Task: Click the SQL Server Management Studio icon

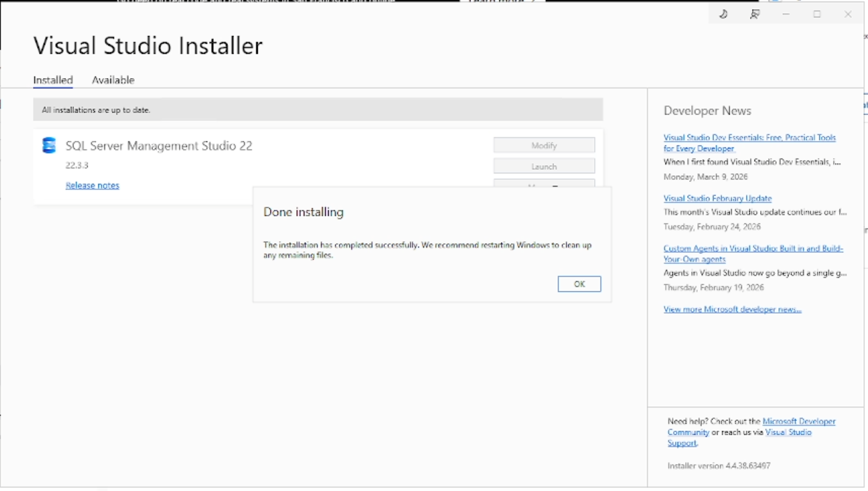Action: click(x=49, y=145)
